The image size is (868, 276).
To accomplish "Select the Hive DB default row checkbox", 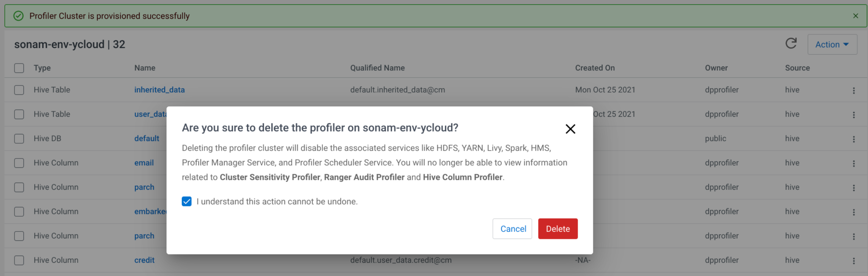I will (19, 138).
